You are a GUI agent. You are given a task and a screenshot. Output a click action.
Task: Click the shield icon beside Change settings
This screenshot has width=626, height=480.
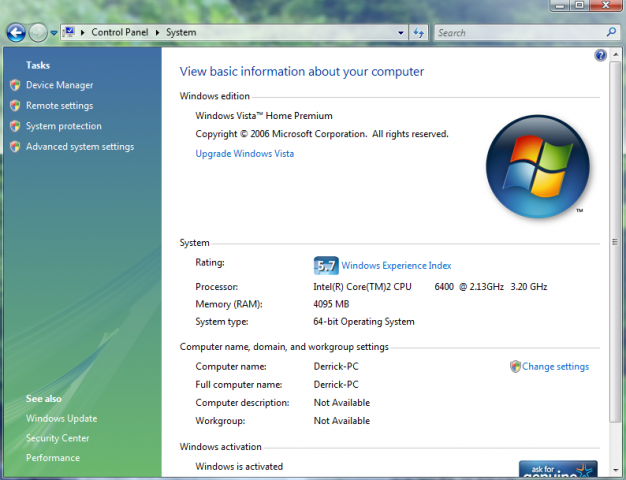(515, 367)
